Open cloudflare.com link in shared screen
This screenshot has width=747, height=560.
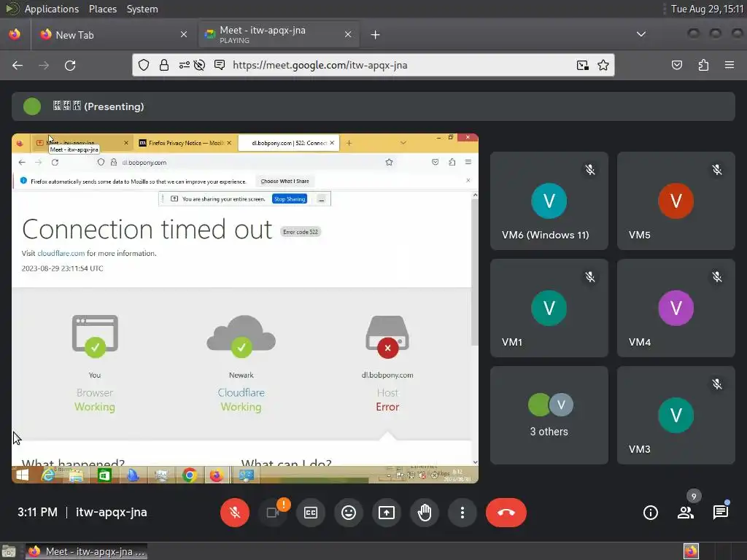pyautogui.click(x=61, y=253)
